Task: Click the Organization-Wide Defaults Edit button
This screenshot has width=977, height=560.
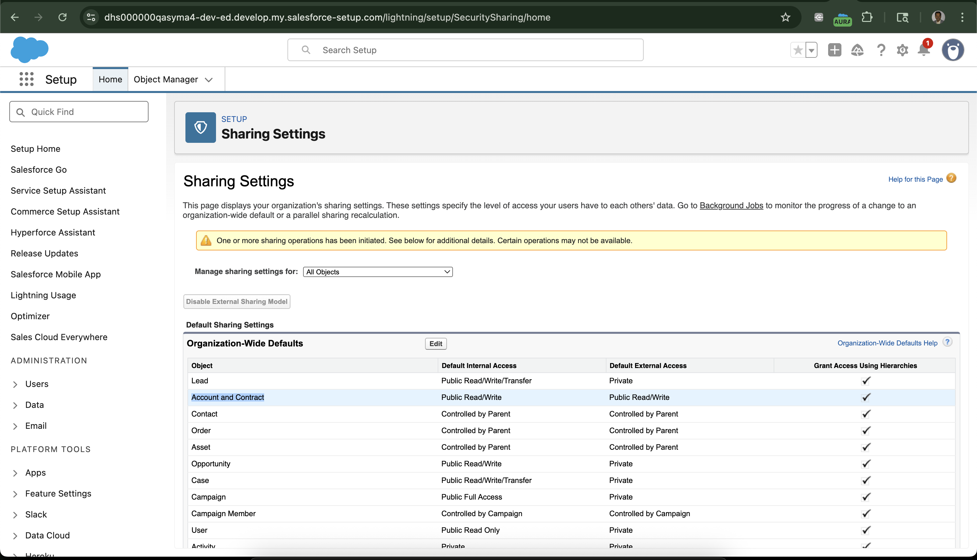Action: 435,343
